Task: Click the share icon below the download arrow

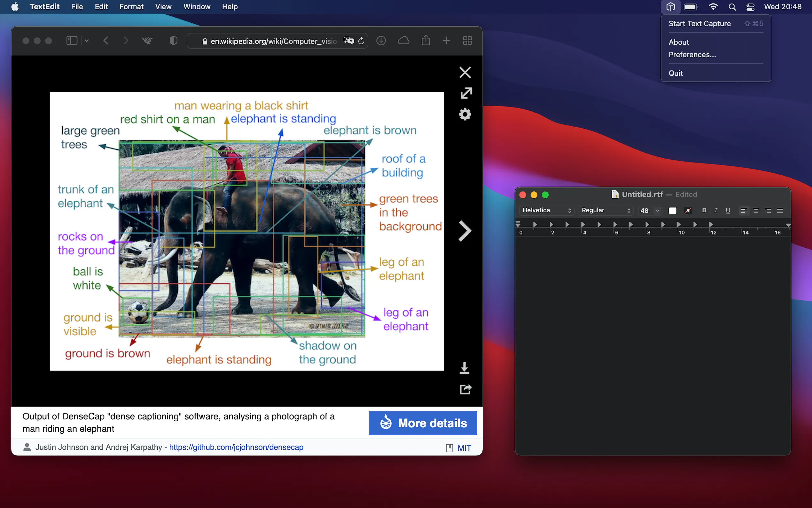Action: [465, 389]
